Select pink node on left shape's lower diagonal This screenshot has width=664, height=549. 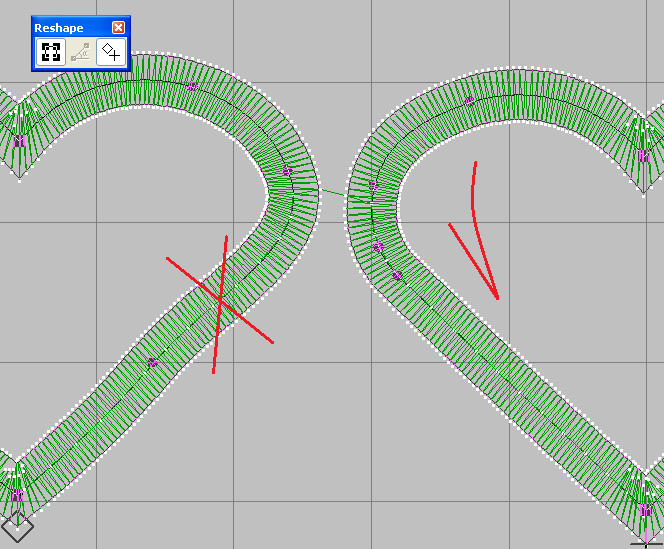[x=152, y=363]
